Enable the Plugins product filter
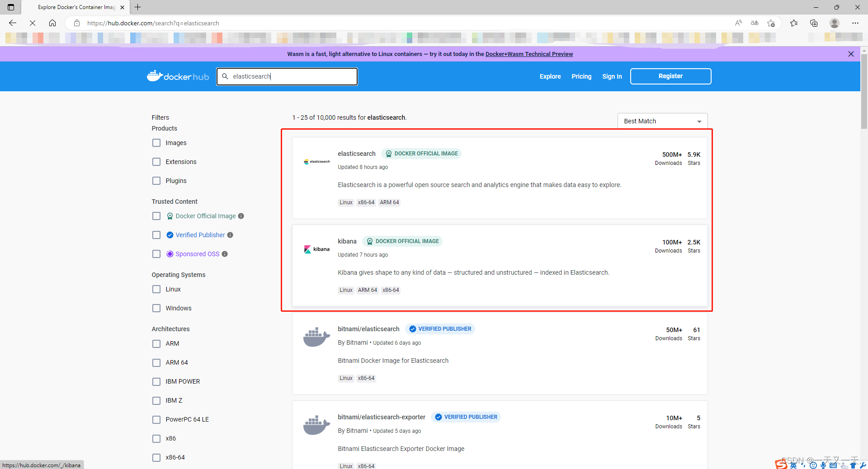 pos(156,181)
